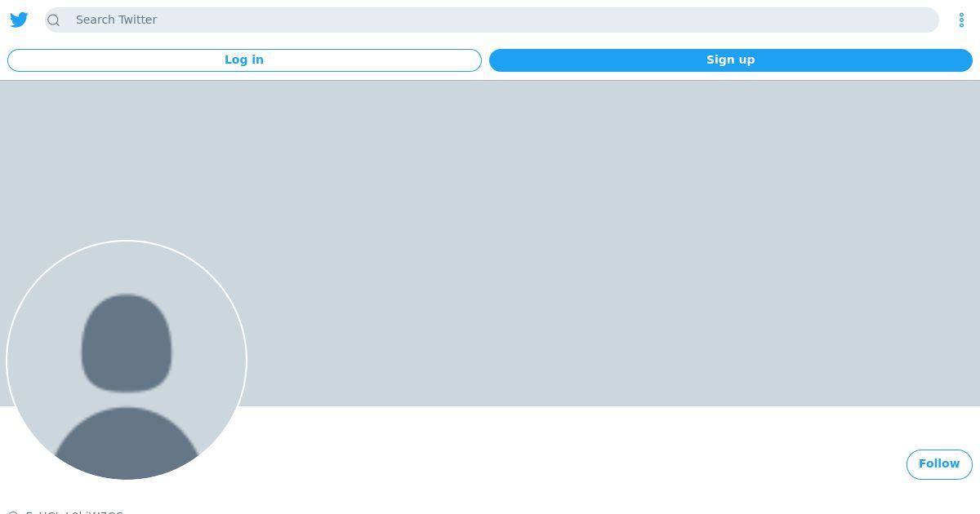Screen dimensions: 980x514
Task: Open the three-dot more options menu
Action: (961, 20)
